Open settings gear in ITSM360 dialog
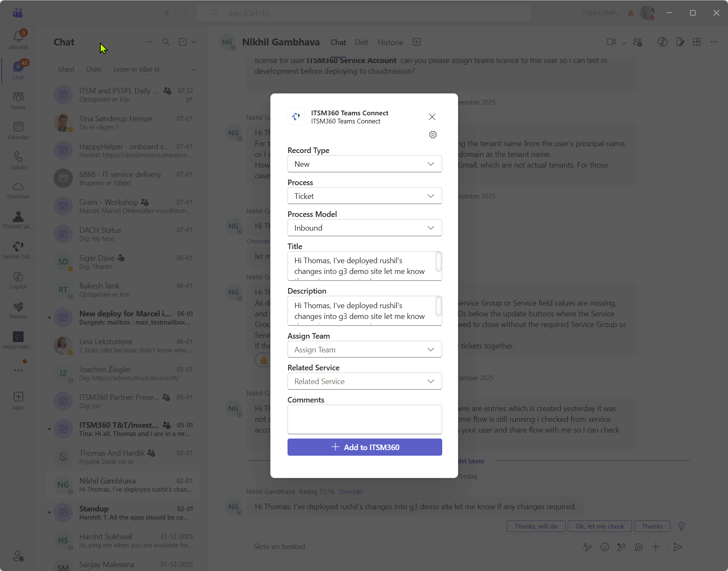Viewport: 728px width, 571px height. [433, 135]
